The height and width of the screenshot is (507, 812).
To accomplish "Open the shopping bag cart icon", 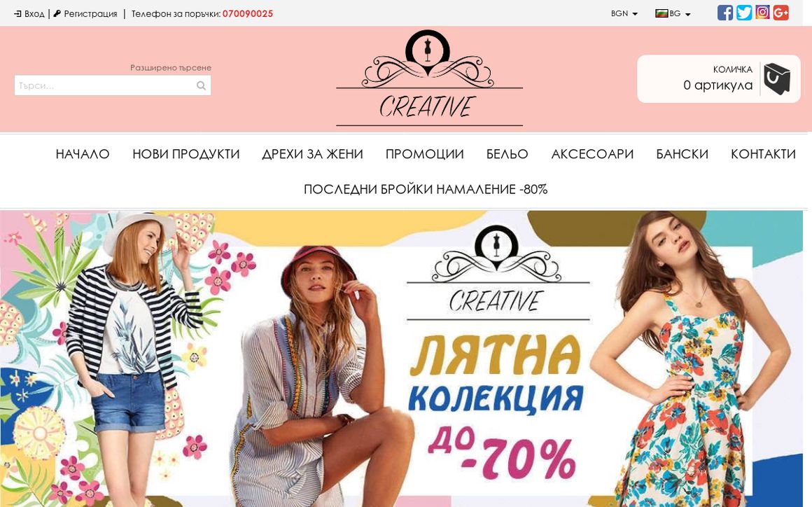I will [777, 78].
